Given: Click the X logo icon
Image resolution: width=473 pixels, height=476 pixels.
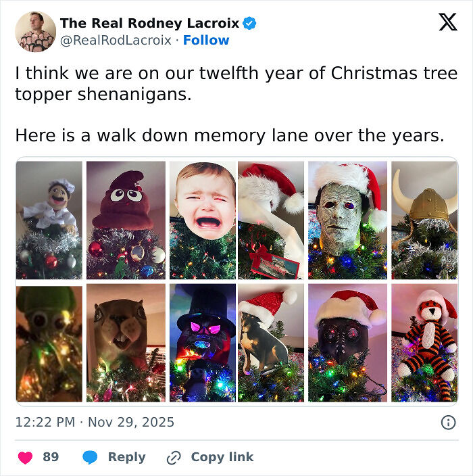Looking at the screenshot, I should 447,22.
